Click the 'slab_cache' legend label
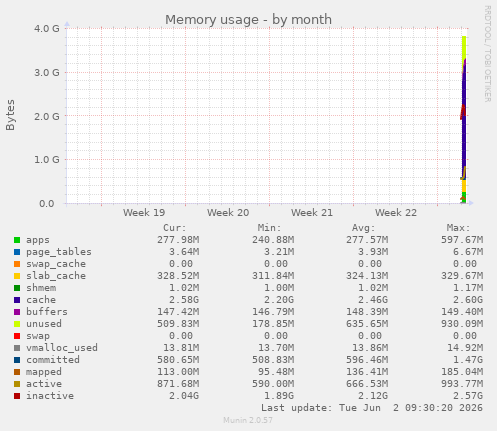Image resolution: width=497 pixels, height=431 pixels. (x=56, y=276)
